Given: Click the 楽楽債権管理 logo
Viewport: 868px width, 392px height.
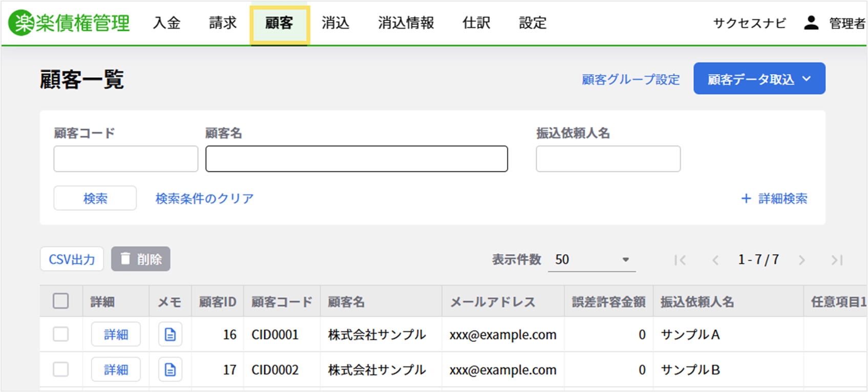Looking at the screenshot, I should pyautogui.click(x=70, y=23).
